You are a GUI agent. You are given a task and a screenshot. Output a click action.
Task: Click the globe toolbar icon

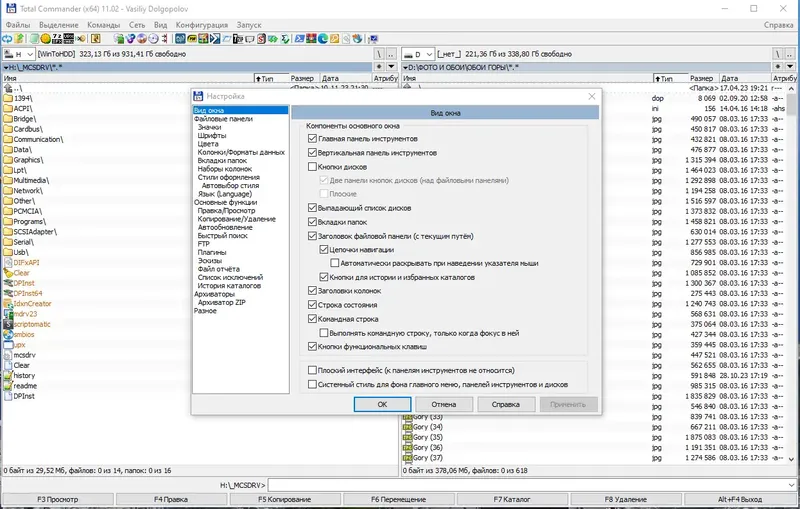click(x=357, y=38)
